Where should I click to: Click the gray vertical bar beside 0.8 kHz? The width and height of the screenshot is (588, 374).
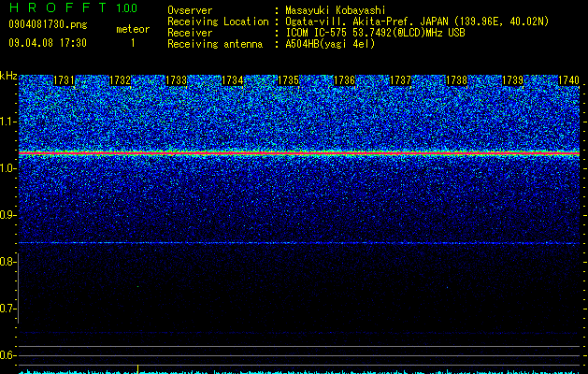(x=19, y=288)
